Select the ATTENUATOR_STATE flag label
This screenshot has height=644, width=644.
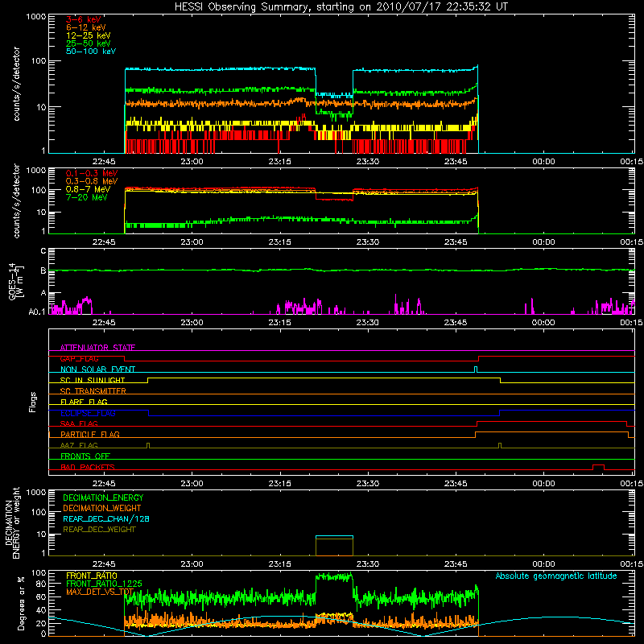click(97, 348)
